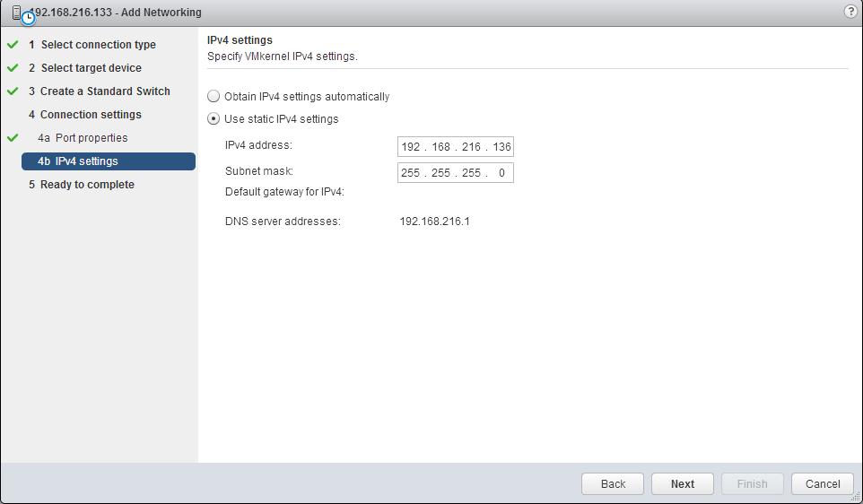
Task: Go to step 1 Select connection type
Action: coord(92,45)
